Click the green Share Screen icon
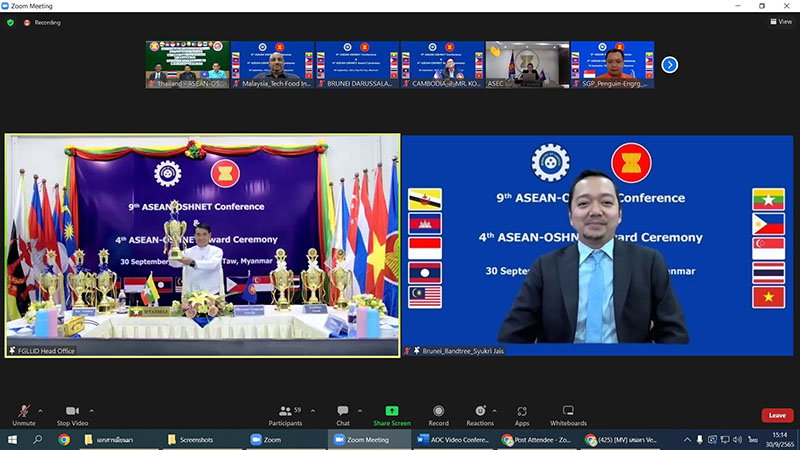The image size is (800, 450). 391,413
